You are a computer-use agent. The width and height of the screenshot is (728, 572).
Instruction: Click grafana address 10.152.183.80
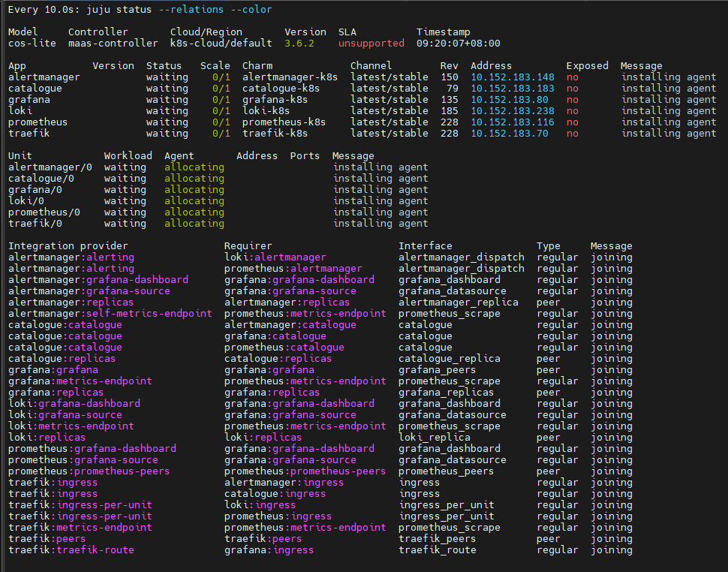pos(510,99)
